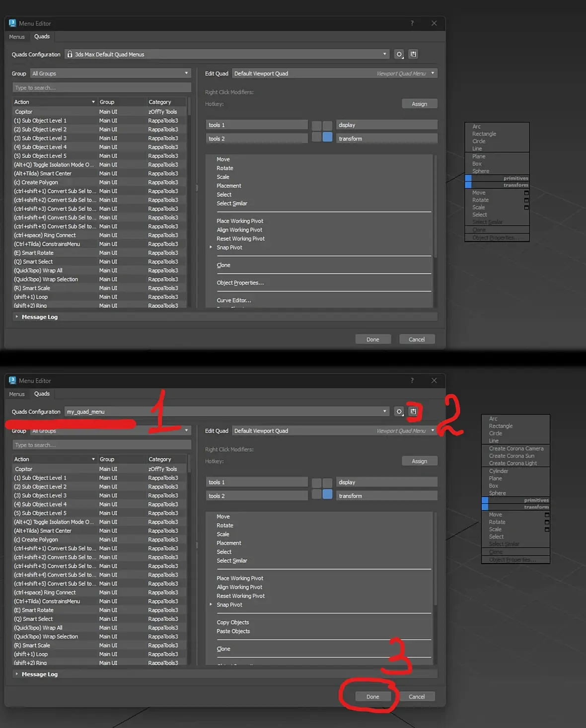Click Cancel in lower Menu Editor

click(417, 696)
